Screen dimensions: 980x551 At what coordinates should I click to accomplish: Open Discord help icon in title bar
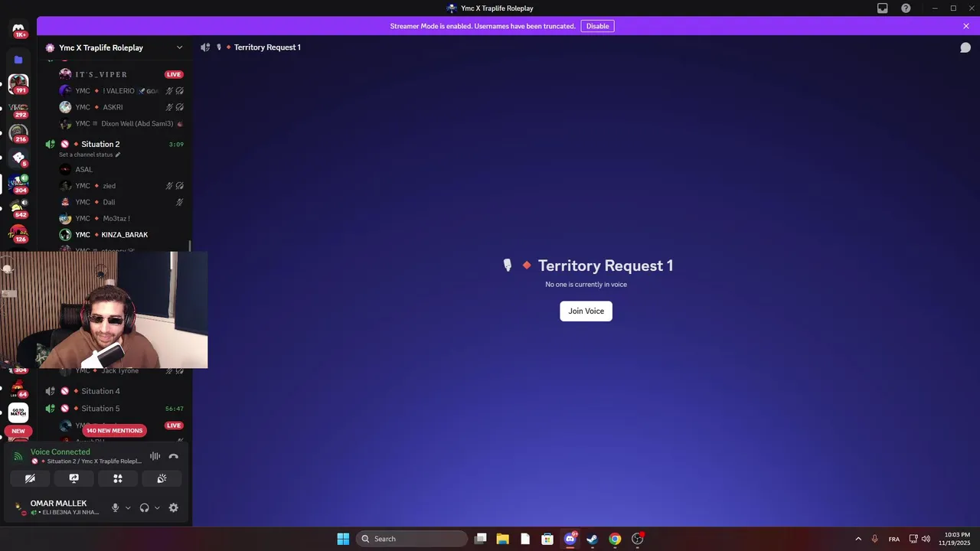[x=906, y=8]
